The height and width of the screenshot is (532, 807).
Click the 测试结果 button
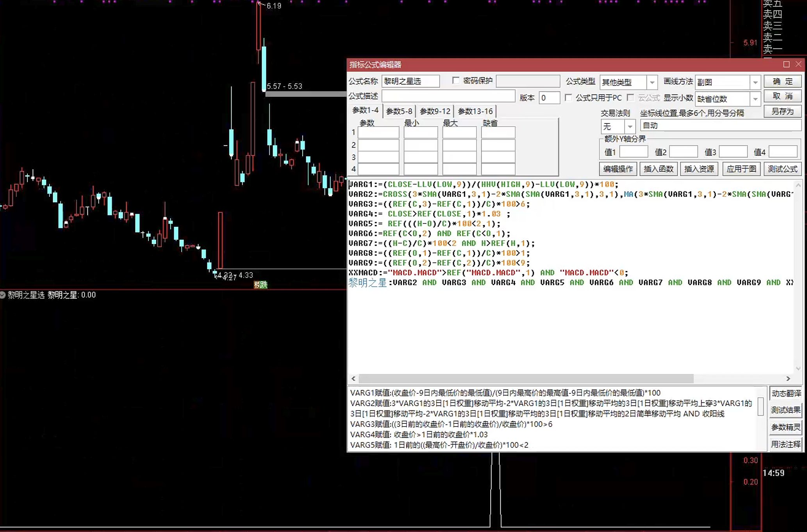click(x=786, y=410)
